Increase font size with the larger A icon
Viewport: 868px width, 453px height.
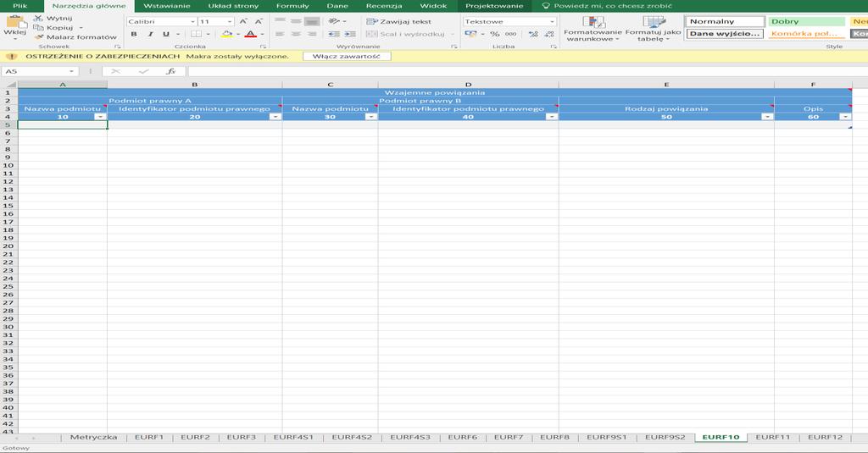tap(243, 21)
